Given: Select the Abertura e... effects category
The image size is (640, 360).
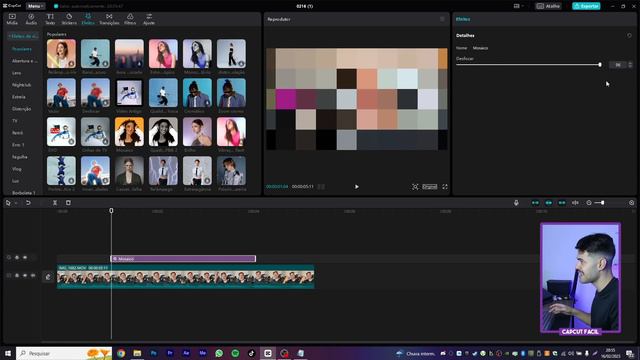Looking at the screenshot, I should click(x=24, y=61).
